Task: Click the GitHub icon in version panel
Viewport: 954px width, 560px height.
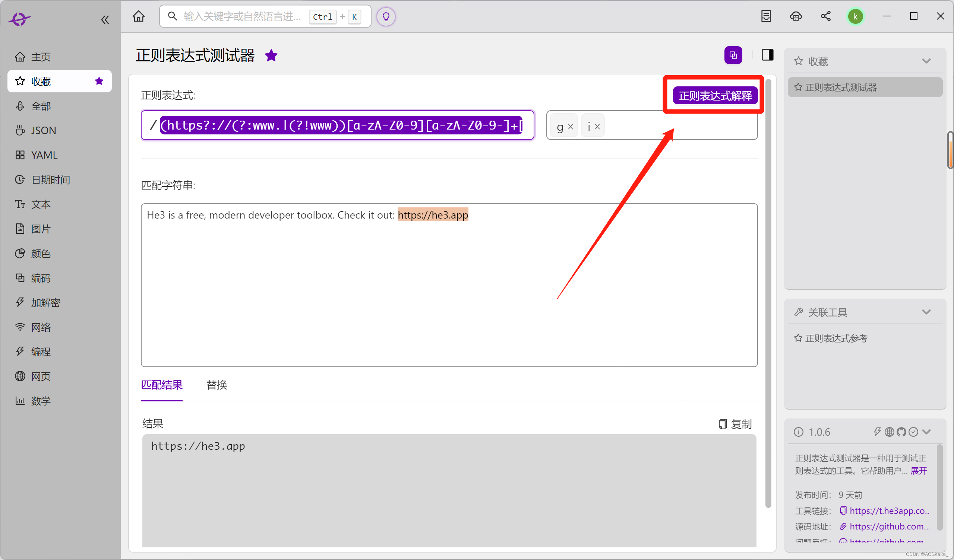Action: (x=901, y=432)
